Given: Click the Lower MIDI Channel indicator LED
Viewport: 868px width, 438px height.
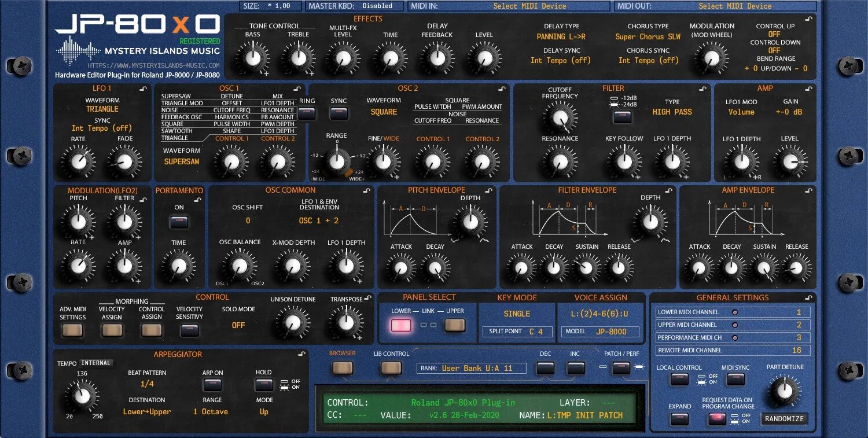Looking at the screenshot, I should click(735, 312).
